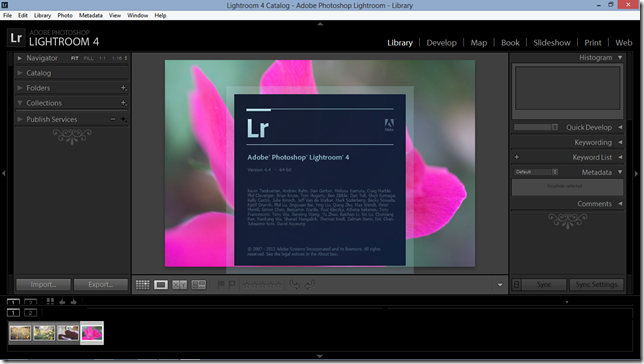Image resolution: width=644 pixels, height=364 pixels.
Task: Expand the Publish Services panel
Action: tap(19, 119)
